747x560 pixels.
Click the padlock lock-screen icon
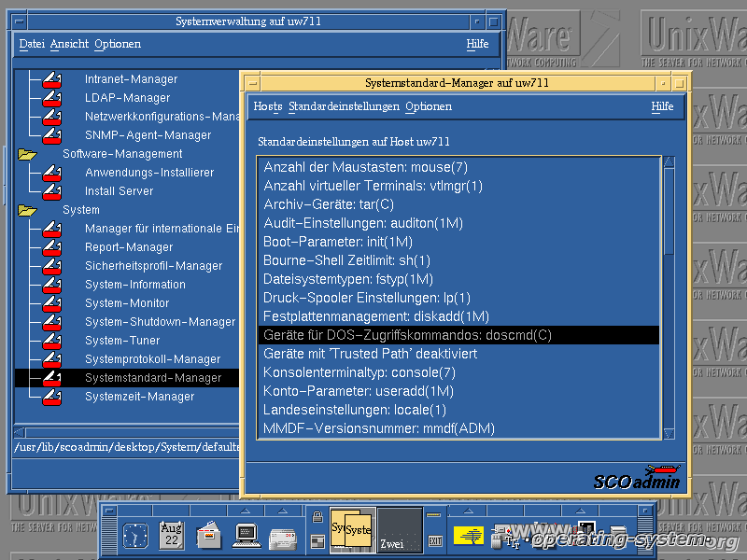click(x=317, y=517)
